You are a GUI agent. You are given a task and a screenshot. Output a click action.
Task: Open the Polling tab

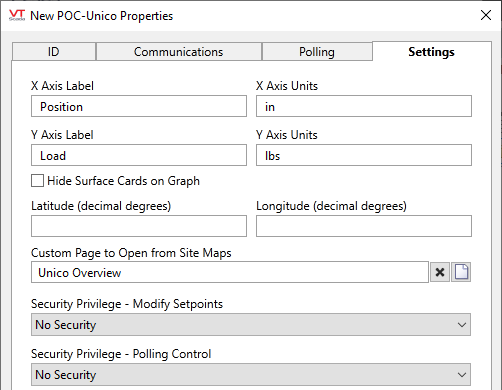point(317,52)
